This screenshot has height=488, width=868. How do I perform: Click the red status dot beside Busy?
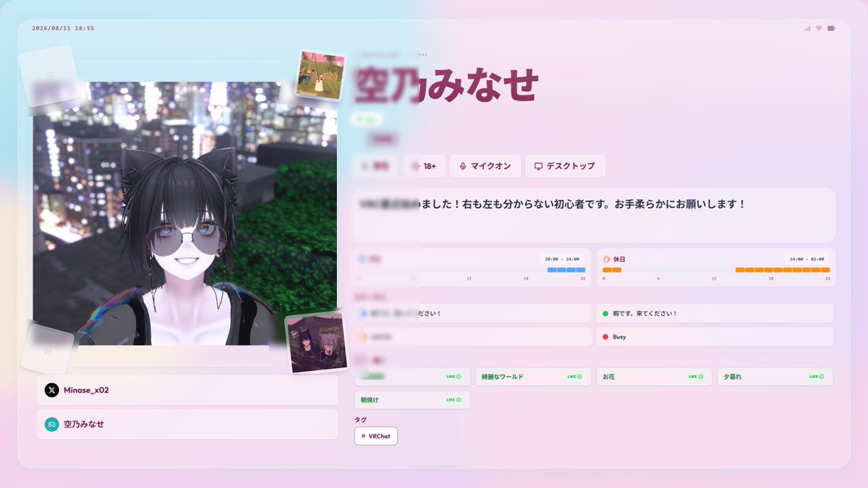(x=605, y=337)
